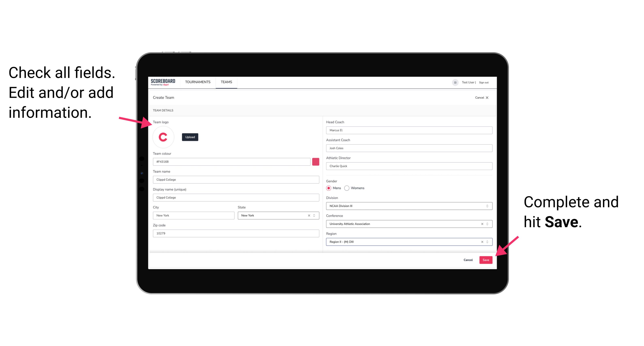Click the Test User account icon

pyautogui.click(x=453, y=82)
